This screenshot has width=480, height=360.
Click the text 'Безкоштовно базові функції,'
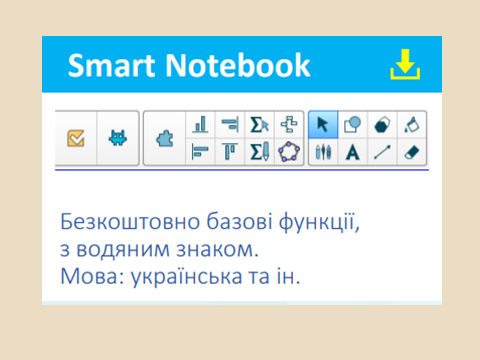point(210,222)
